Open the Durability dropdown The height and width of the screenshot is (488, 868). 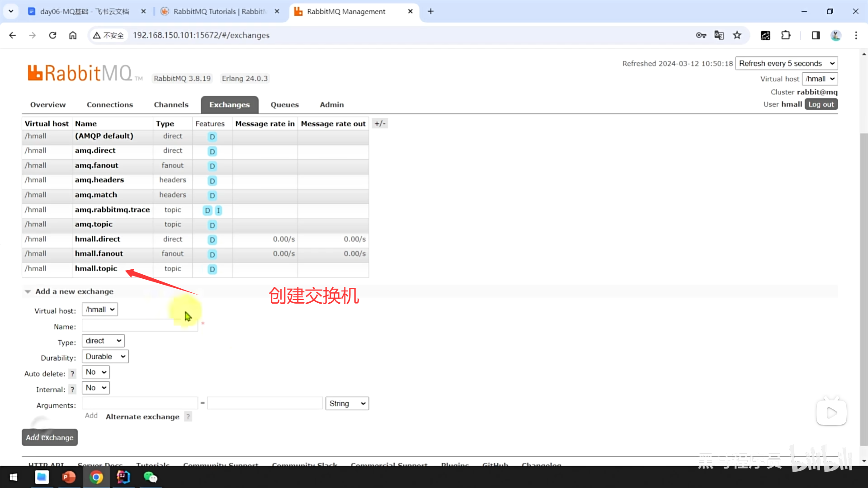click(105, 357)
